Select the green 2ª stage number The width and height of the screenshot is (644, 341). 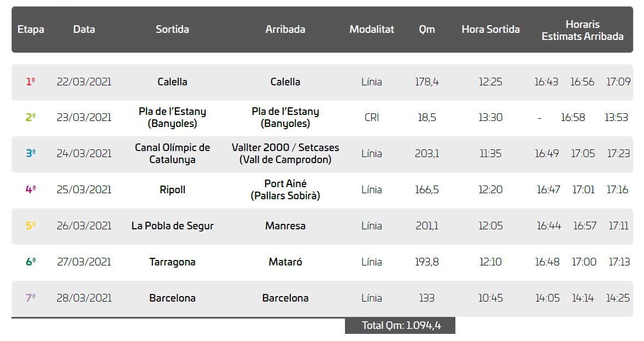(31, 118)
